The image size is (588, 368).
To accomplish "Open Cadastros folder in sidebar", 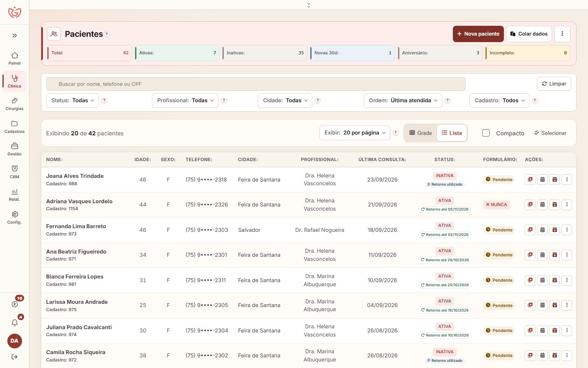I will (x=14, y=127).
